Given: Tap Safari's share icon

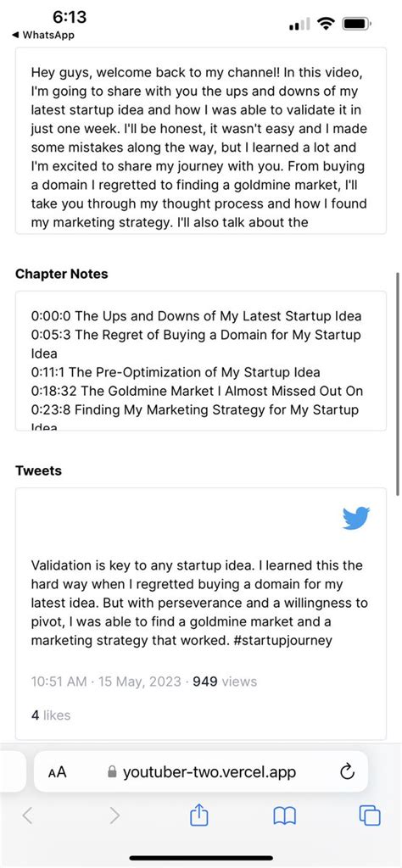Looking at the screenshot, I should [x=198, y=815].
